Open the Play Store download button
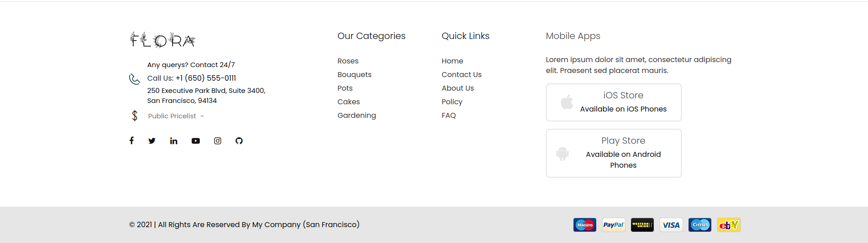 [x=613, y=153]
